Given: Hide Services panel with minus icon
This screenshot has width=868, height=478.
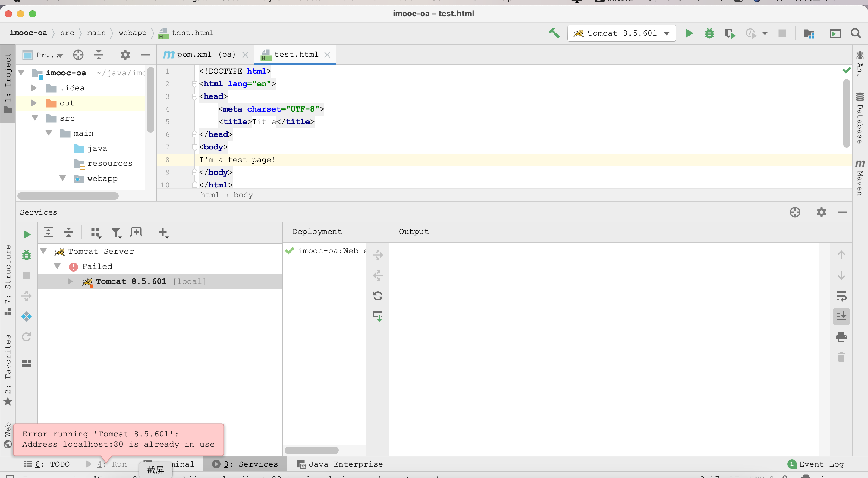Looking at the screenshot, I should pyautogui.click(x=842, y=212).
